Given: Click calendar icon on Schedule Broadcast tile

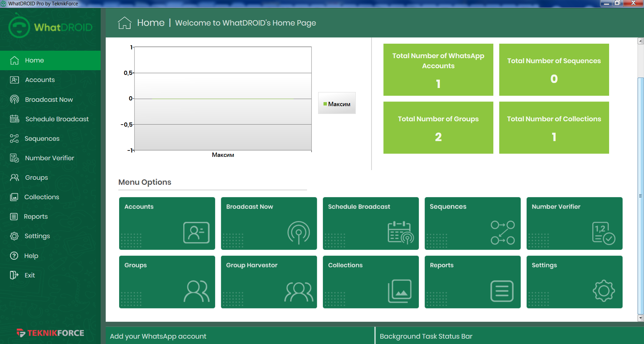Looking at the screenshot, I should tap(401, 232).
